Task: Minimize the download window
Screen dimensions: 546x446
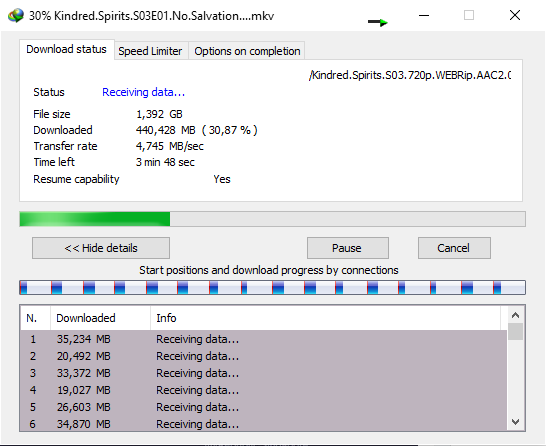Action: point(424,15)
